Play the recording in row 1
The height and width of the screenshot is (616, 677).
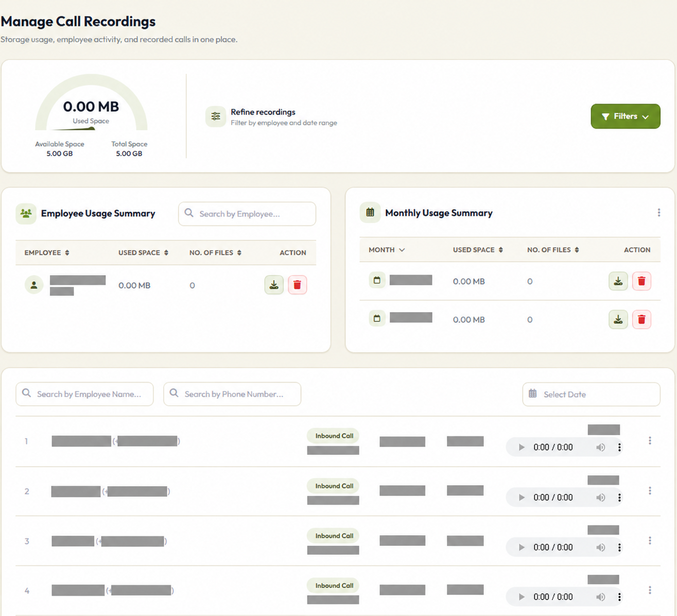pyautogui.click(x=522, y=447)
